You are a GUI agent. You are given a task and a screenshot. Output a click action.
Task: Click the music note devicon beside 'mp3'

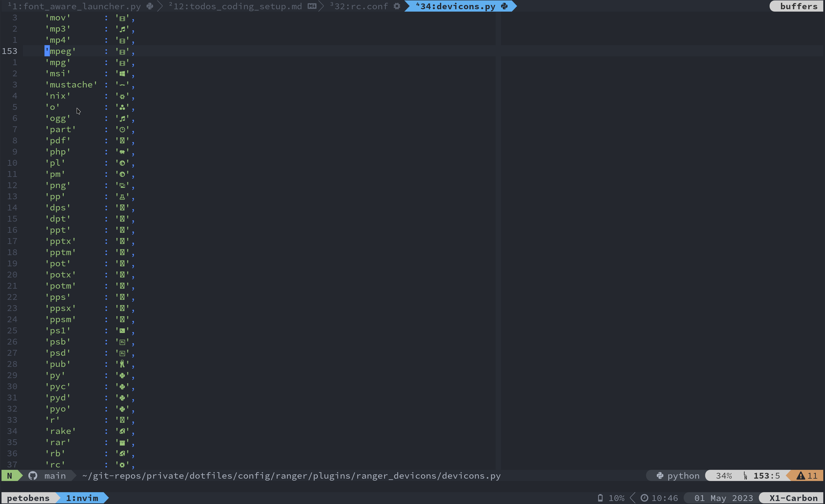pos(122,29)
